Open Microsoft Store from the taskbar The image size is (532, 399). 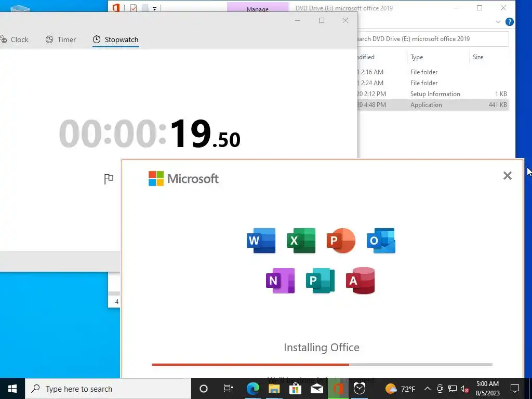[296, 389]
